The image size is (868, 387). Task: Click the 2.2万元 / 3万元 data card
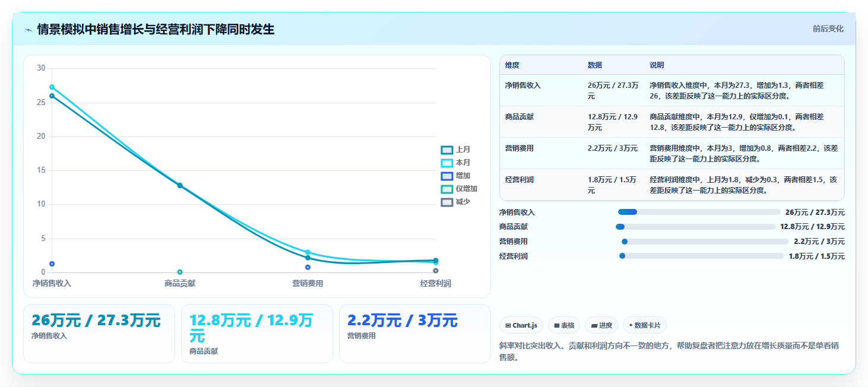[415, 333]
